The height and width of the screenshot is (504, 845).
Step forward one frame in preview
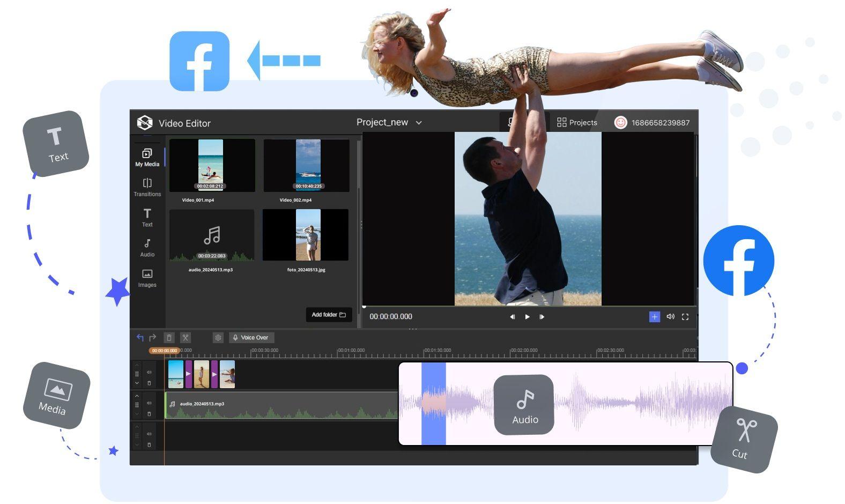pos(542,317)
